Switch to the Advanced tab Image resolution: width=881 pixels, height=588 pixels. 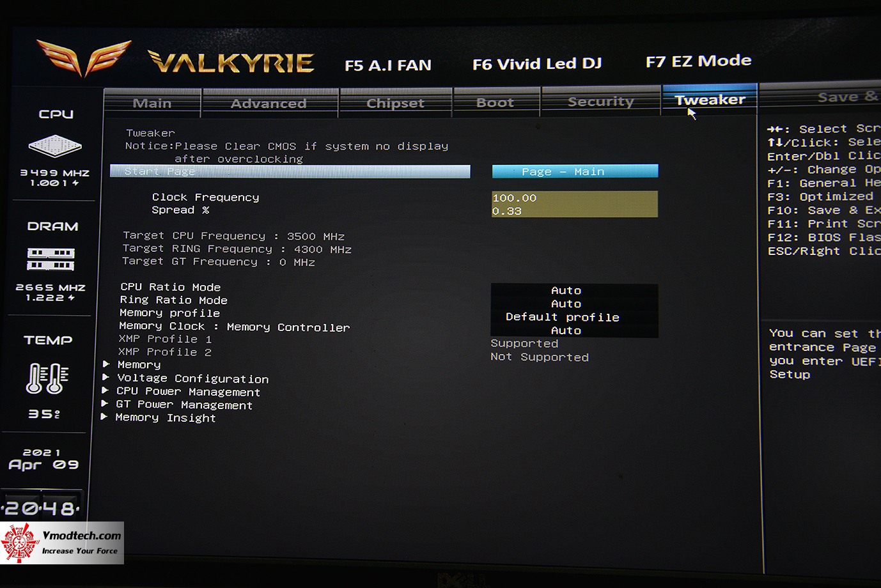tap(269, 104)
